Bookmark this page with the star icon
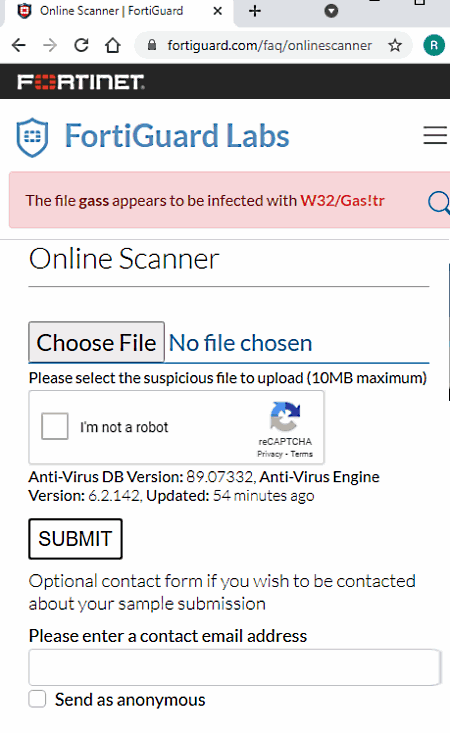 pos(395,45)
